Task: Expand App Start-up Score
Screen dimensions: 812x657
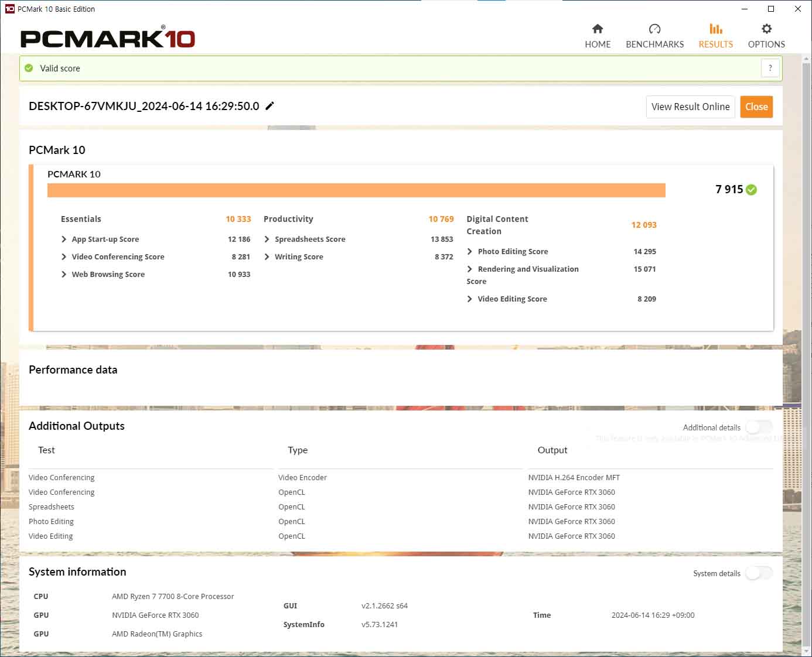Action: pyautogui.click(x=64, y=239)
